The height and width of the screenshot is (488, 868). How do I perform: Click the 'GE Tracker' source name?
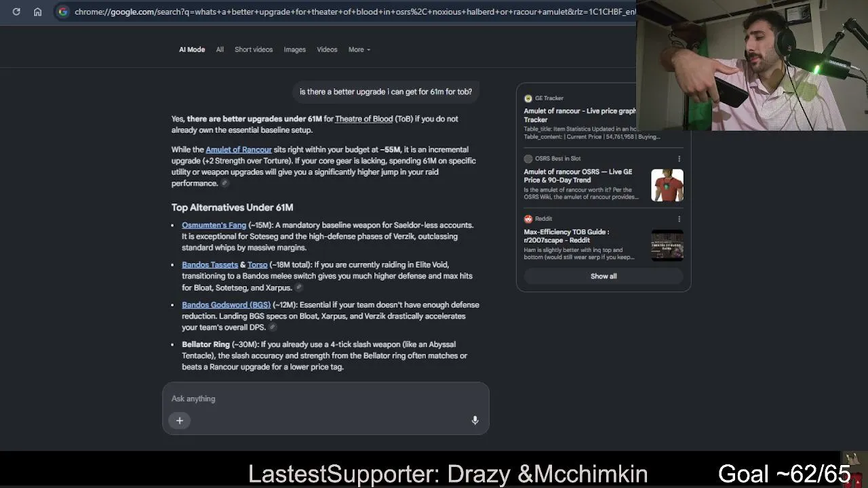coord(549,98)
